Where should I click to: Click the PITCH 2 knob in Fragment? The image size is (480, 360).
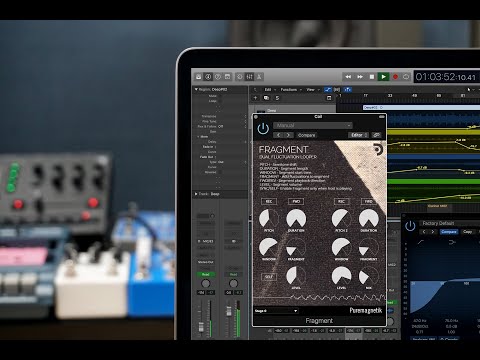(x=341, y=219)
